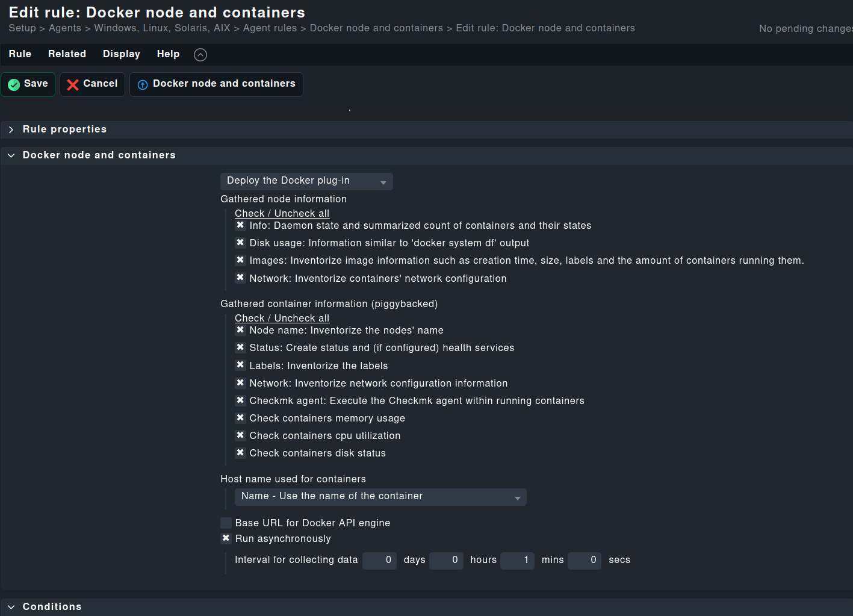
Task: Expand the Rule properties section
Action: pyautogui.click(x=64, y=129)
